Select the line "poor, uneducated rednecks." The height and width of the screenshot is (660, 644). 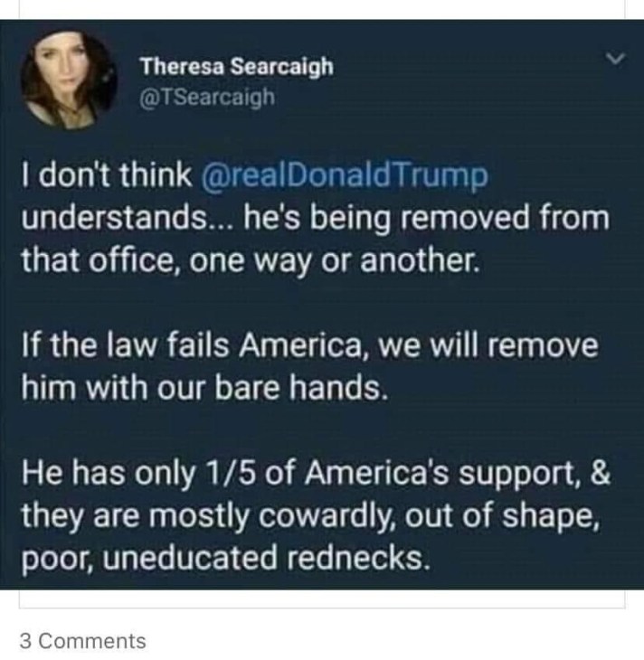point(226,558)
